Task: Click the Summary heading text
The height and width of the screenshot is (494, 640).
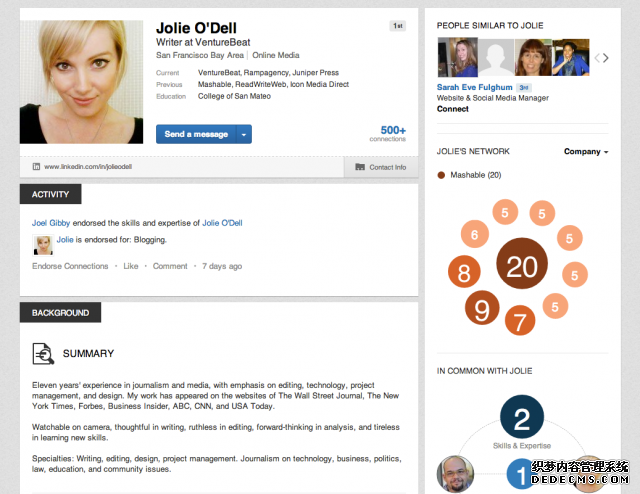Action: click(x=88, y=354)
